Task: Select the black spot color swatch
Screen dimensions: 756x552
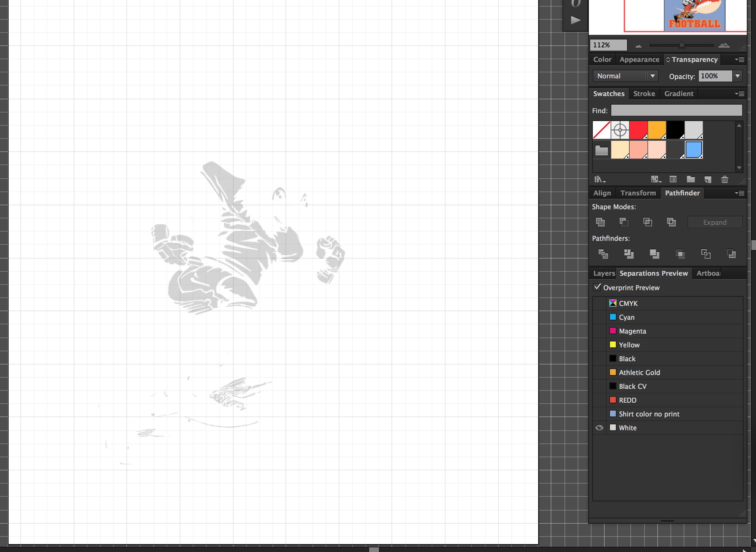Action: click(x=675, y=130)
